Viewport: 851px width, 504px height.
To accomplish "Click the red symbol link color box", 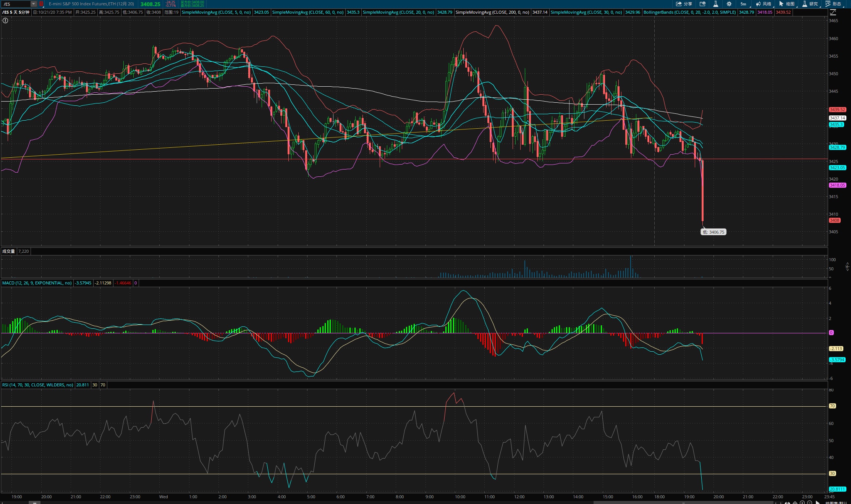I will point(41,4).
